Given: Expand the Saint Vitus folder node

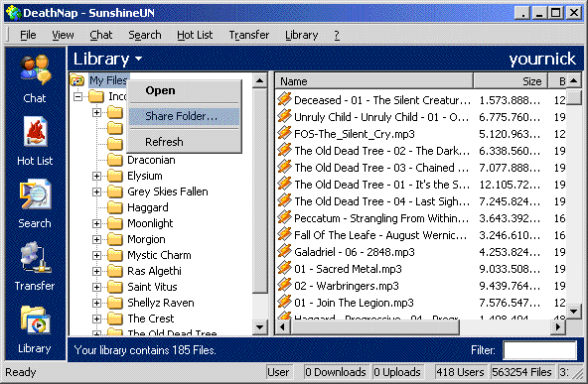Looking at the screenshot, I should point(96,288).
